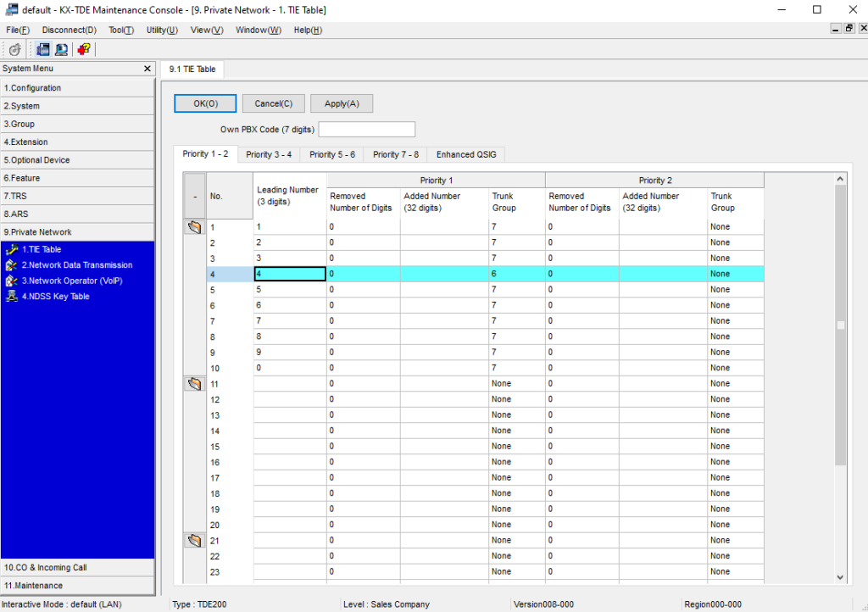Expand 5.Optional Device in System Menu
Screen dimensions: 868x612
[77, 160]
